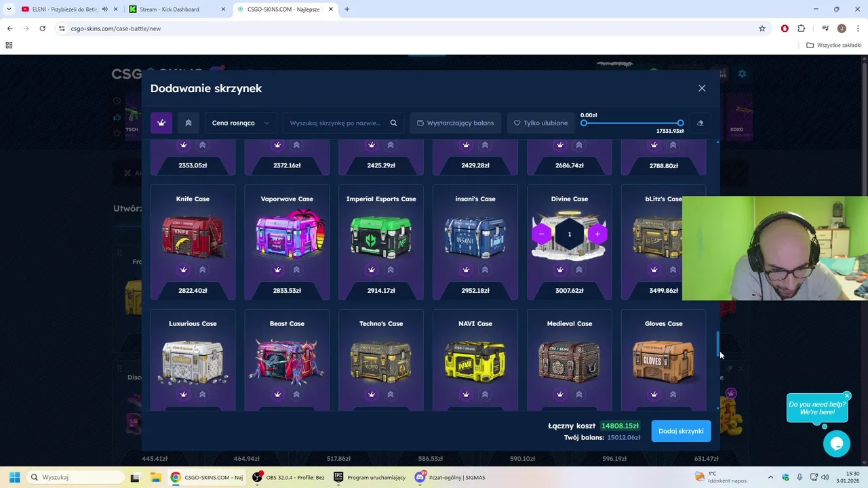Click crown icon under Knife Case
868x488 pixels.
tap(183, 270)
